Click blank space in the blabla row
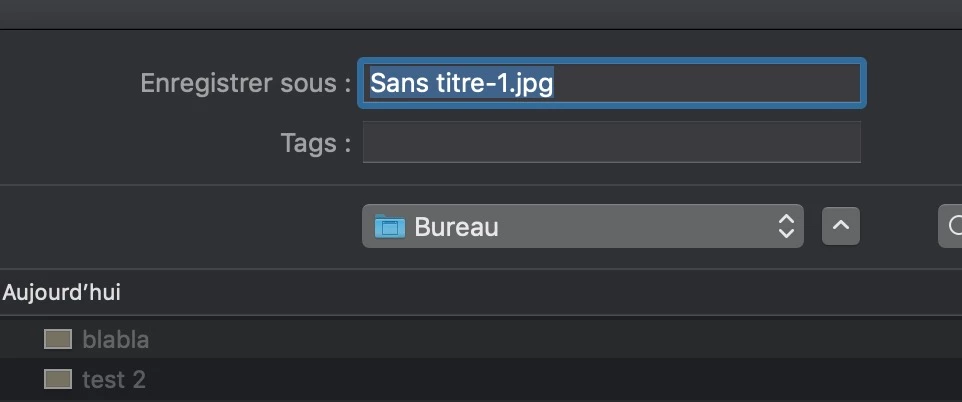 (x=552, y=339)
